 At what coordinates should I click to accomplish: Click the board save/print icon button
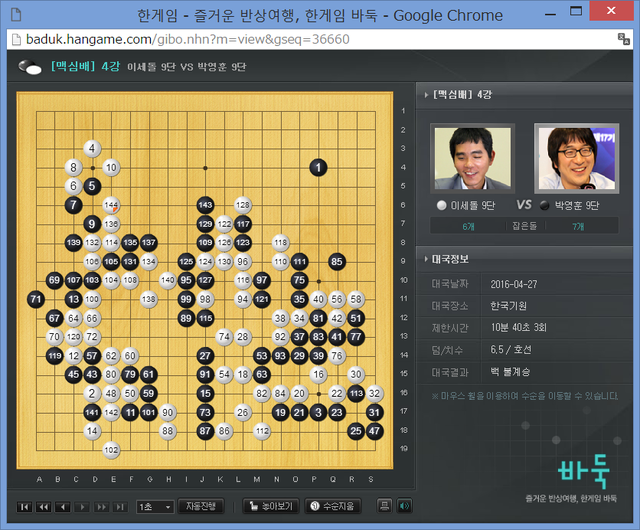click(384, 506)
